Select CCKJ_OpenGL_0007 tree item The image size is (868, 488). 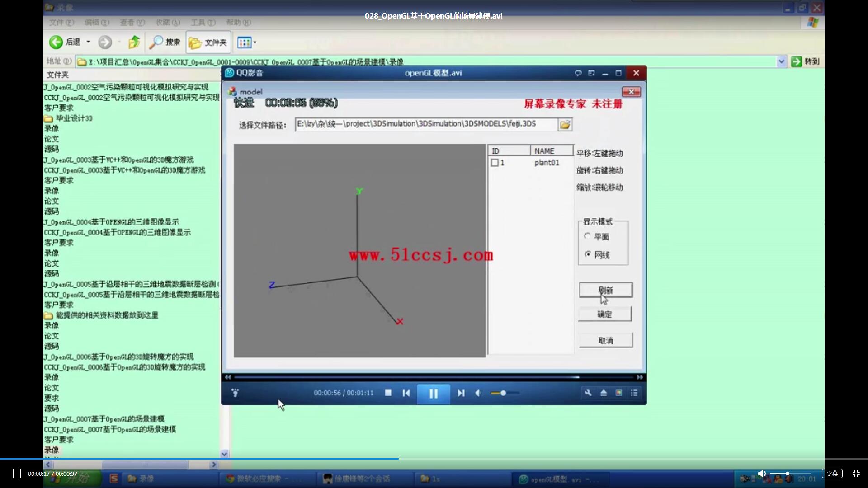tap(110, 429)
